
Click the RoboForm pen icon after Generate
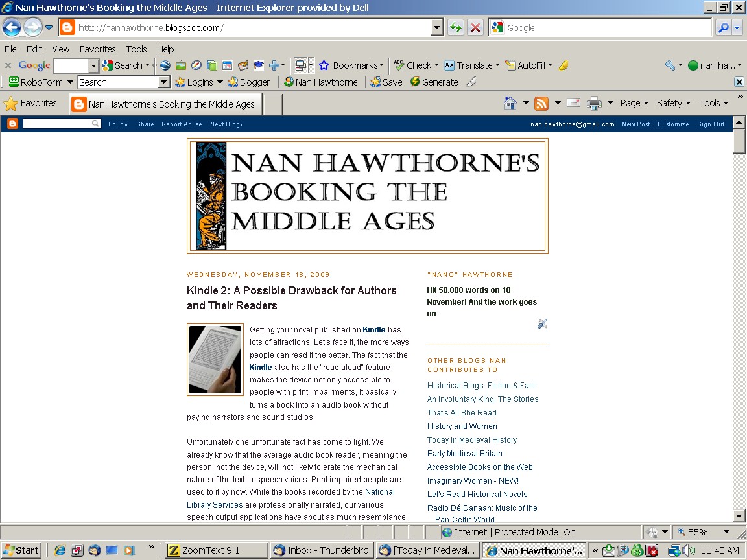point(471,82)
